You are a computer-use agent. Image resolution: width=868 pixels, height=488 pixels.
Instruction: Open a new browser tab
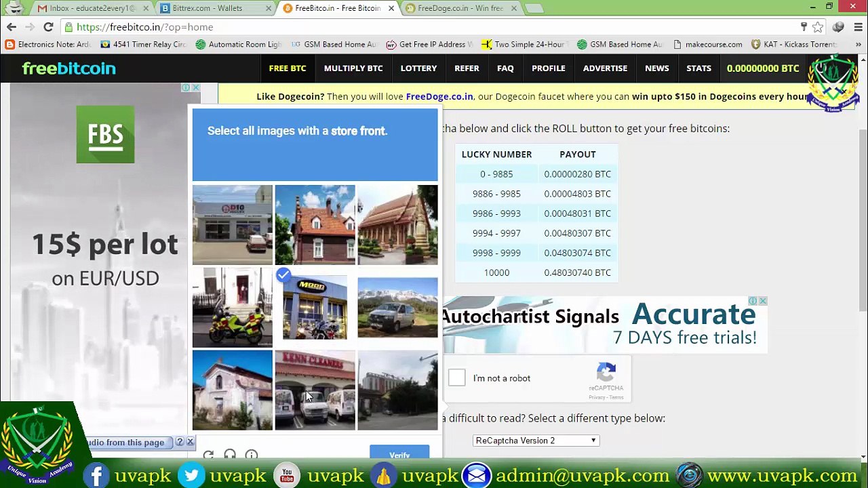point(534,8)
